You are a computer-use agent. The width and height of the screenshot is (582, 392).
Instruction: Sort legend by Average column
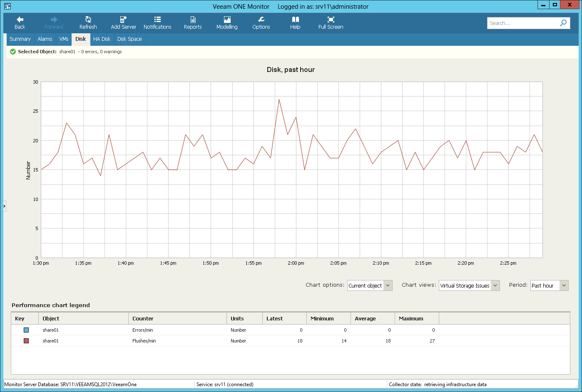(373, 318)
